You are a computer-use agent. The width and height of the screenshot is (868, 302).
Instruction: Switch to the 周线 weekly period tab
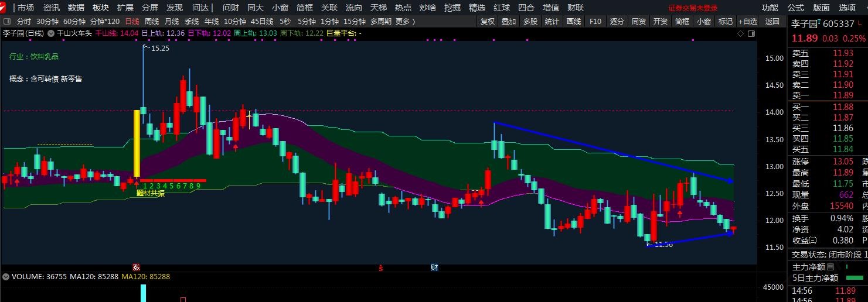click(x=152, y=22)
